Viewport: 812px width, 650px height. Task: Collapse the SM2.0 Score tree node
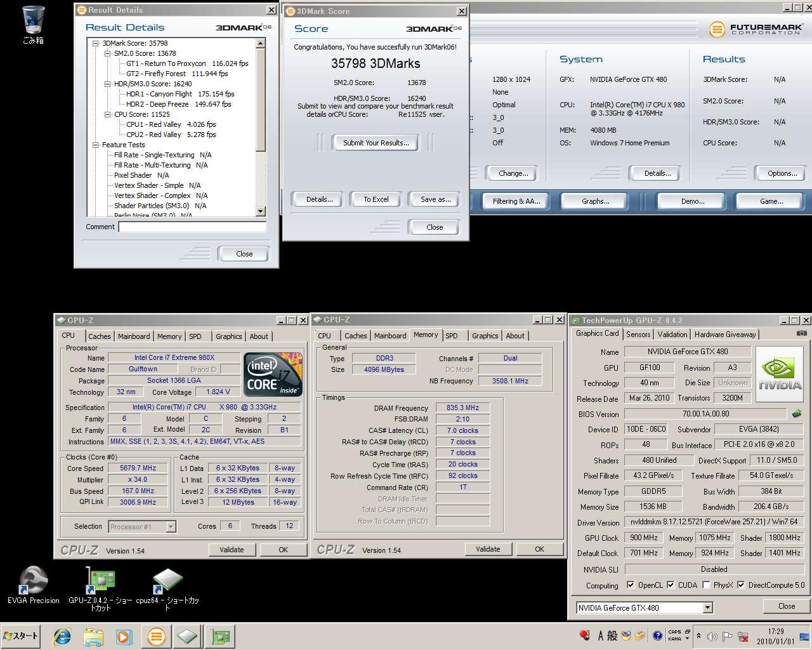coord(107,53)
